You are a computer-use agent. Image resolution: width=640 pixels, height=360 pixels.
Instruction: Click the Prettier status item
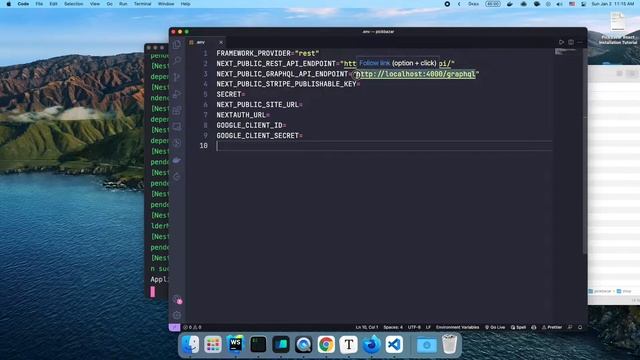[552, 327]
